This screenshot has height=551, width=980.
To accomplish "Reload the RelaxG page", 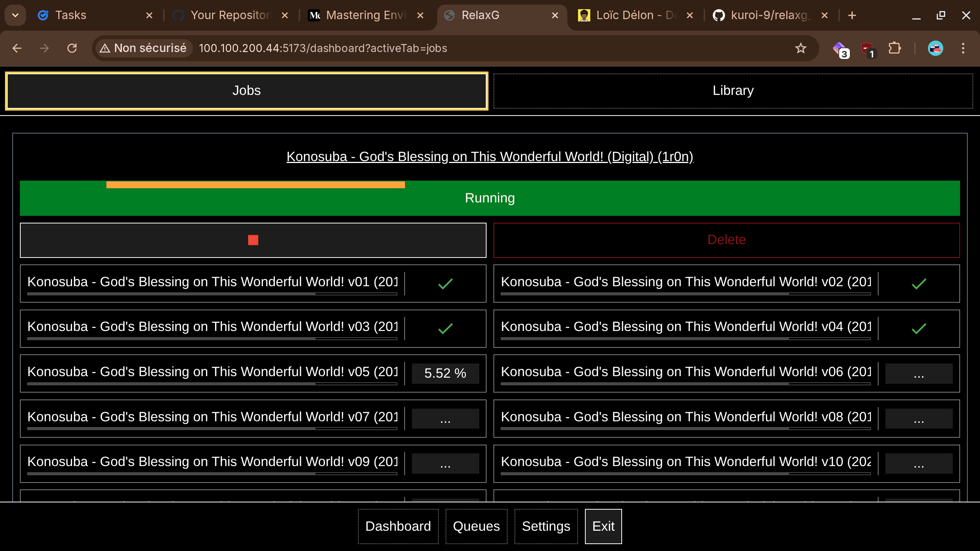I will [72, 48].
